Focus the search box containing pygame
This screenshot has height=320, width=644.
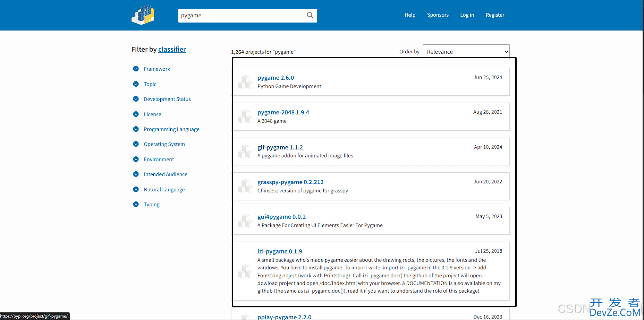(242, 15)
